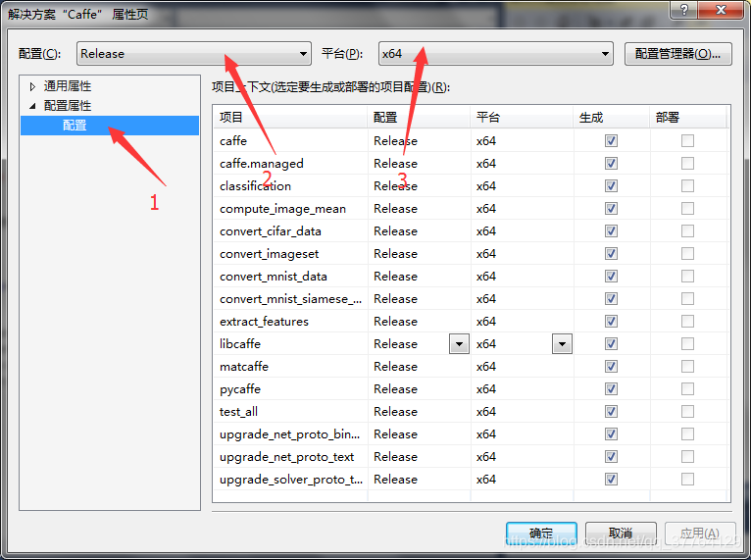The width and height of the screenshot is (751, 560).
Task: Select the matcaffe project name
Action: coord(244,367)
